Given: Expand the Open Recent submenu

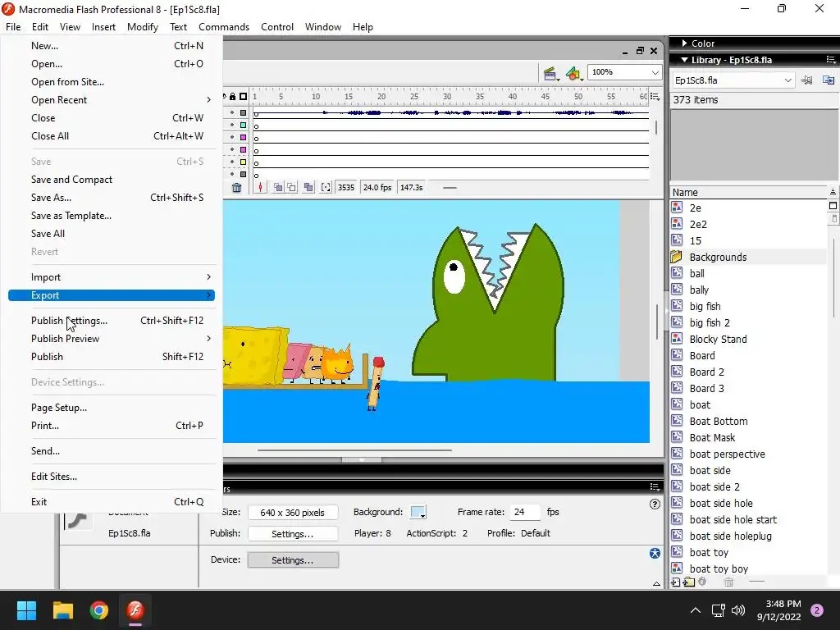Looking at the screenshot, I should [112, 99].
